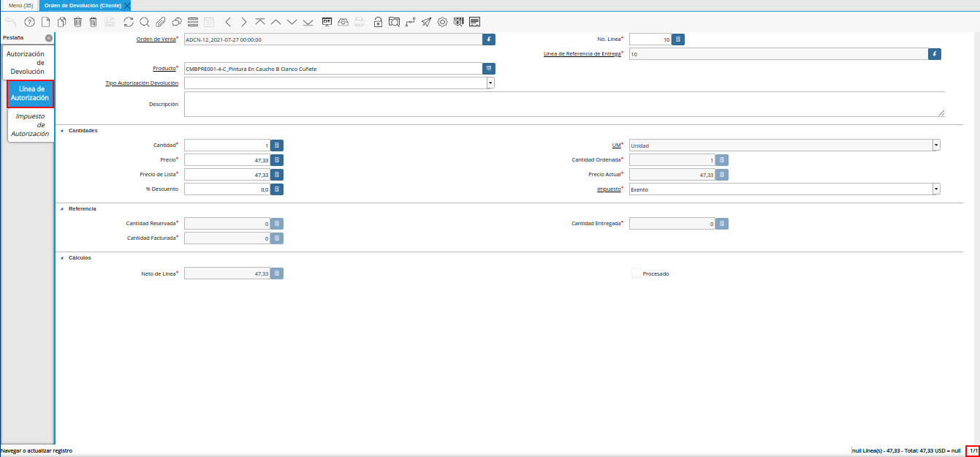
Task: Go to detail record with right chevron
Action: pyautogui.click(x=244, y=22)
